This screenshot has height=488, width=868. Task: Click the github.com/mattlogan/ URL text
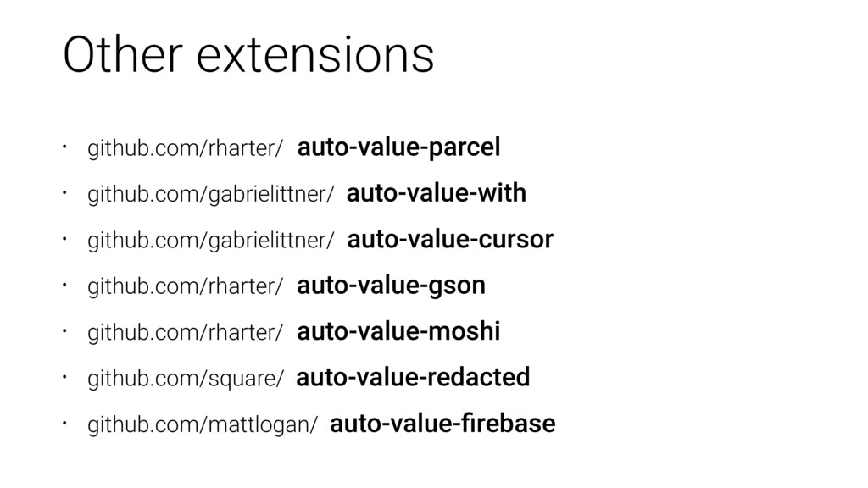[203, 425]
